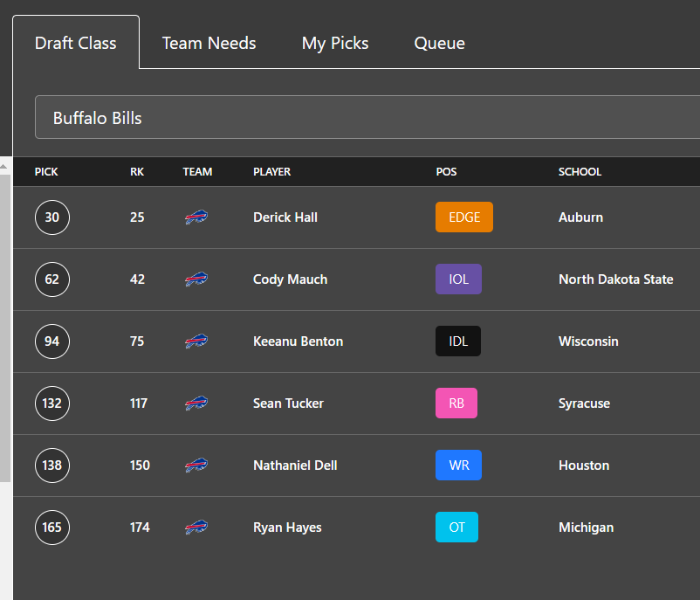Click the pick 94 circle badge
Screen dimensions: 700x600
click(52, 341)
